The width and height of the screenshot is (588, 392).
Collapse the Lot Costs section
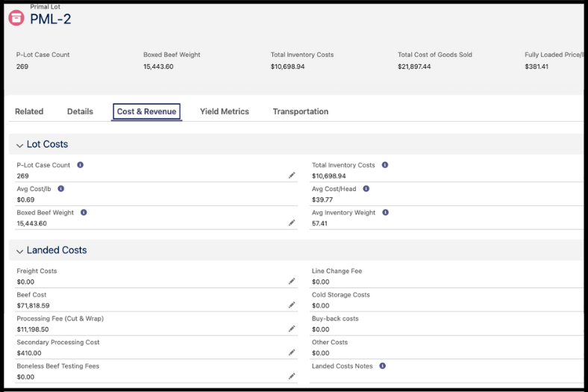point(20,145)
